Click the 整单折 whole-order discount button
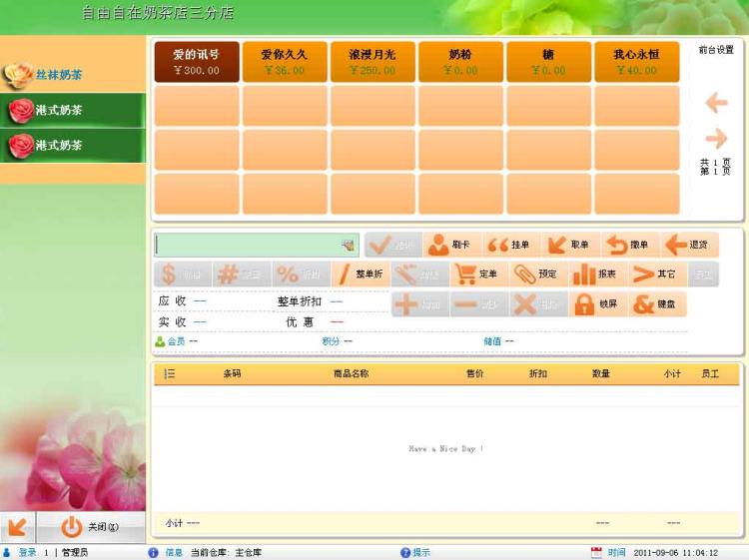This screenshot has height=560, width=749. coord(361,275)
